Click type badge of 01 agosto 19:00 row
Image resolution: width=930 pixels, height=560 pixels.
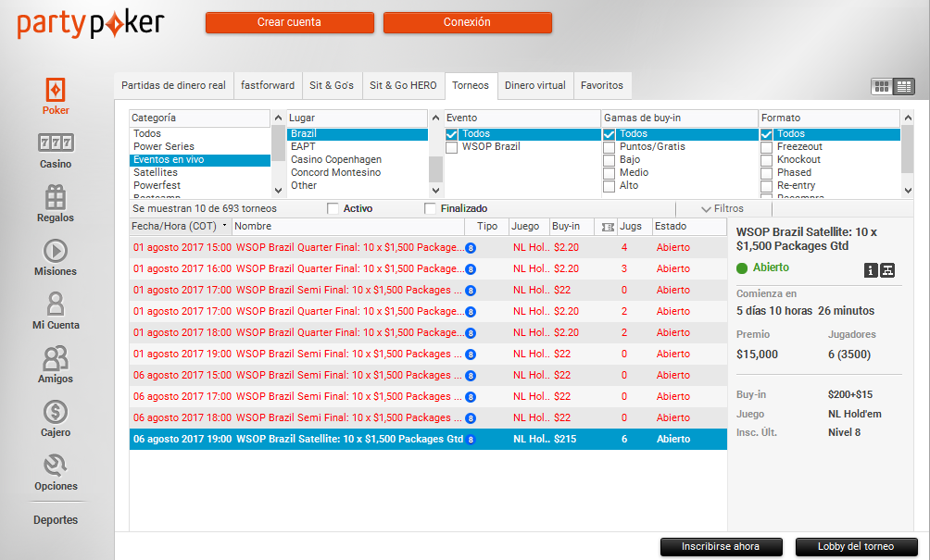tap(471, 355)
